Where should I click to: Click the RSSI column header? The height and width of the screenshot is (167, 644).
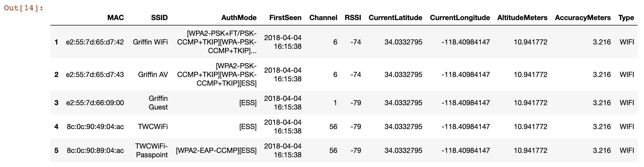click(353, 18)
